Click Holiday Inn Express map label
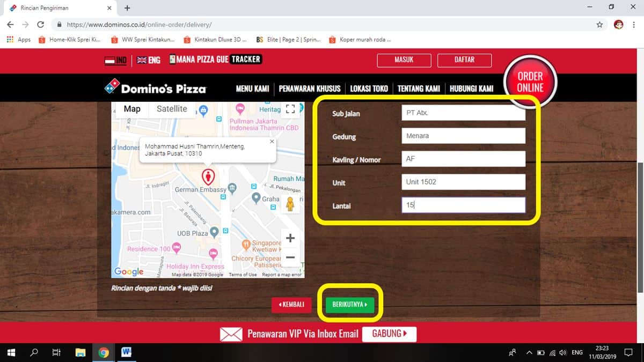644x362 pixels. tap(195, 267)
